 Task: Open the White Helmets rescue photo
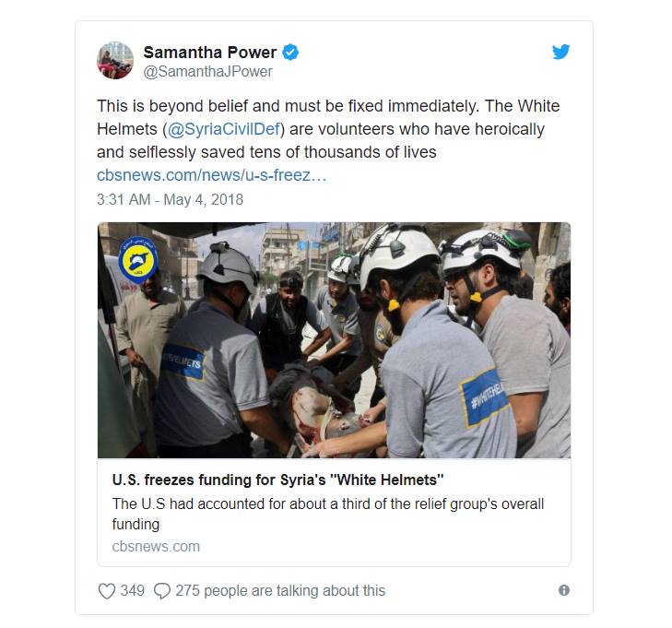[x=335, y=340]
